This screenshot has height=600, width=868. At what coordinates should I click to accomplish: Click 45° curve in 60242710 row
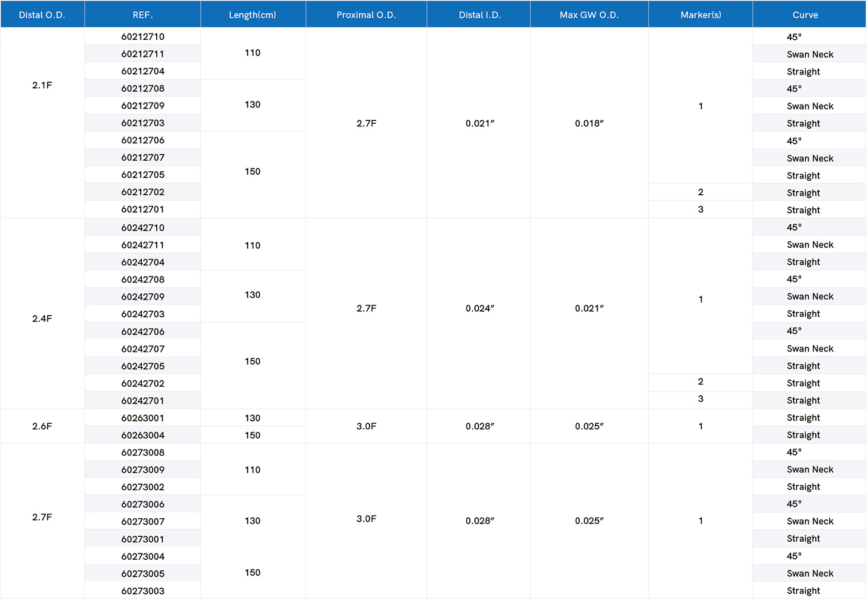tap(794, 228)
